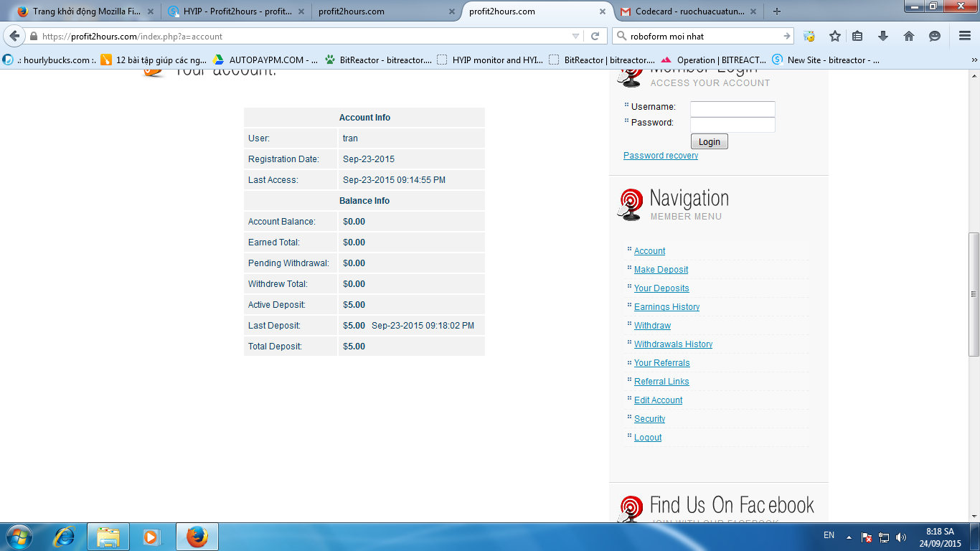Go to Account in the member menu
This screenshot has height=551, width=980.
pyautogui.click(x=650, y=251)
